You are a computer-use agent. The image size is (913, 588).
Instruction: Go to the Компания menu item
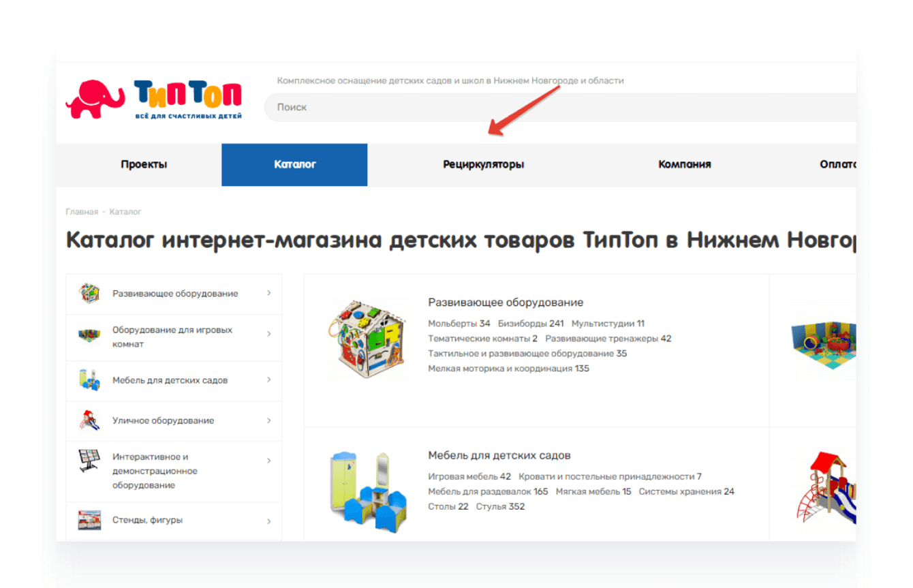coord(685,164)
